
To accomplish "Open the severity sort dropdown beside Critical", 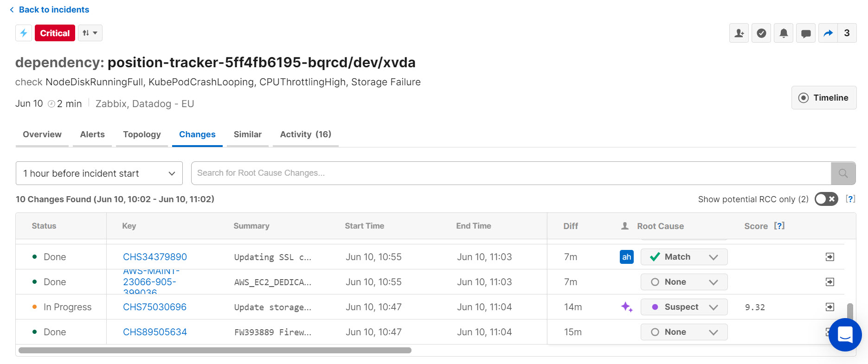I will coord(90,32).
